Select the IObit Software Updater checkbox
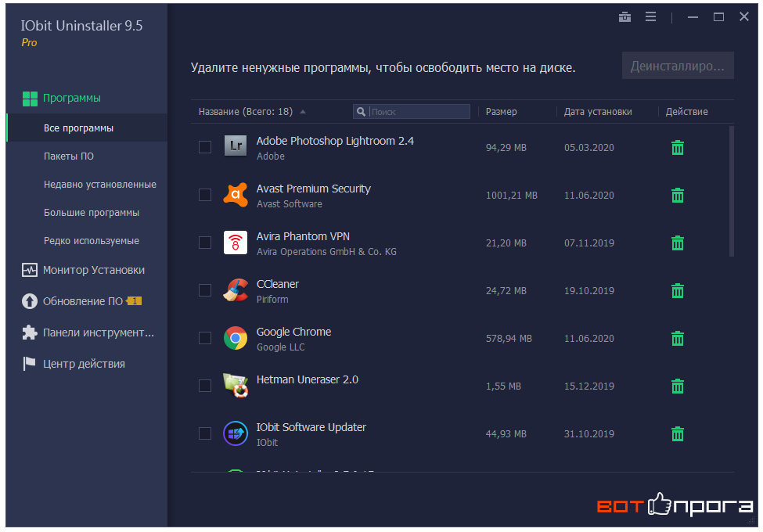This screenshot has height=532, width=763. [205, 433]
